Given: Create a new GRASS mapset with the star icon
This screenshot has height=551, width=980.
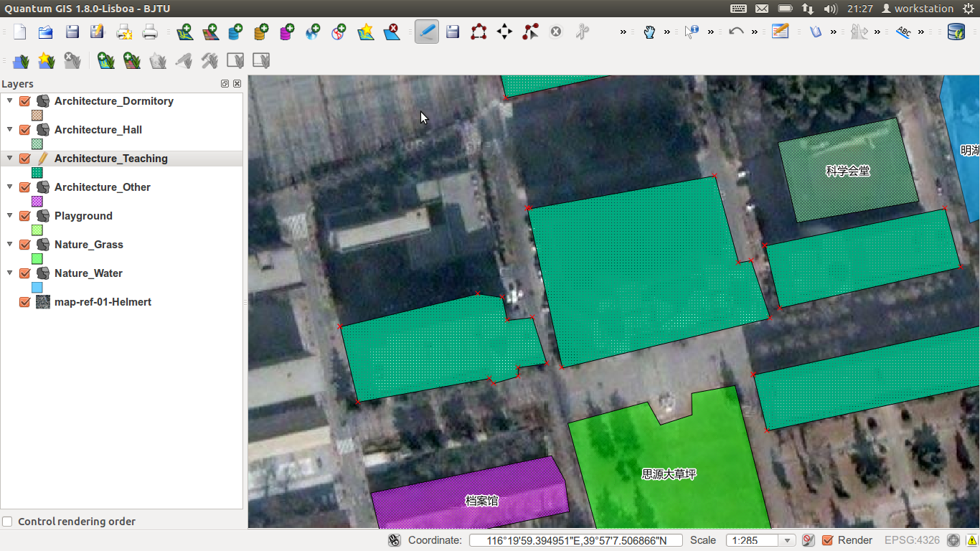Looking at the screenshot, I should [x=46, y=61].
